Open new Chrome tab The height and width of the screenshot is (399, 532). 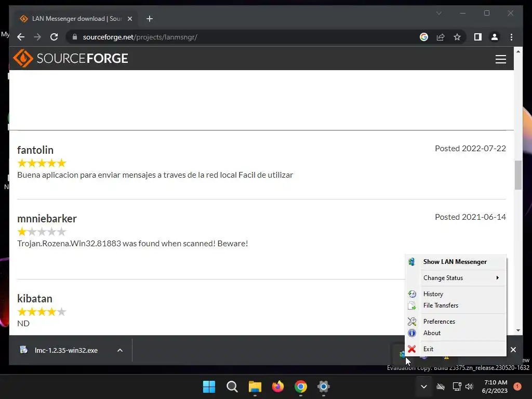[150, 19]
